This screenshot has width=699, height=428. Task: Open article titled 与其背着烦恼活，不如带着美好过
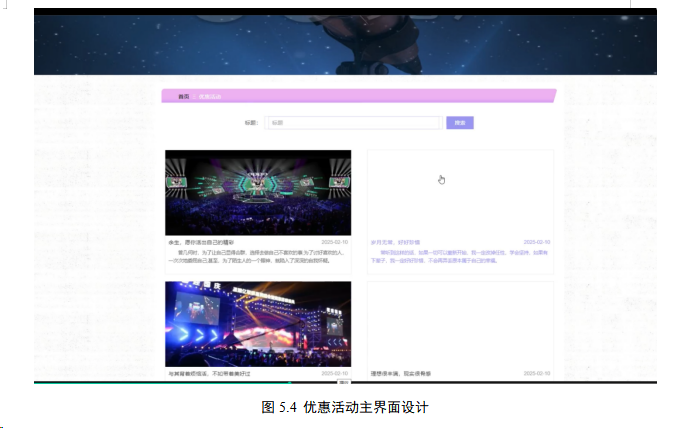pos(209,374)
